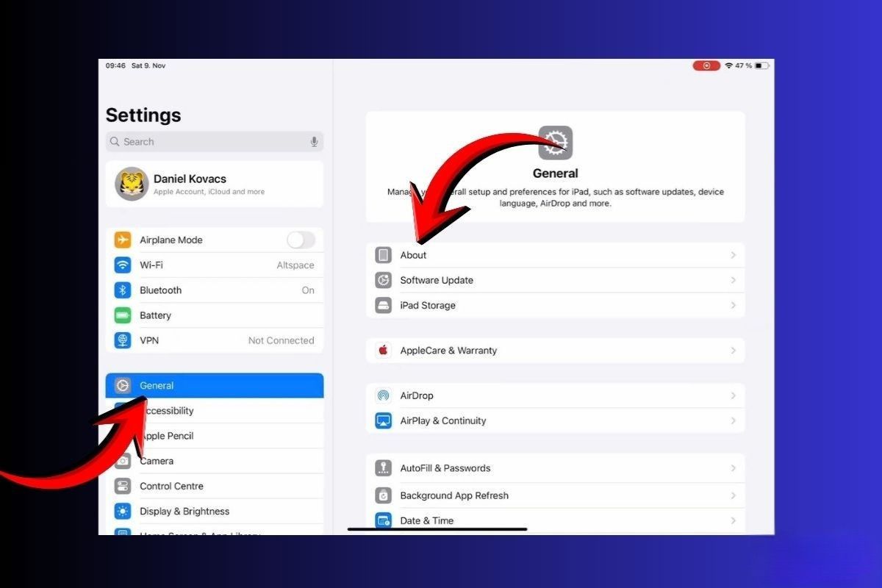This screenshot has height=588, width=882.
Task: Open the Software Update chevron
Action: [x=733, y=280]
